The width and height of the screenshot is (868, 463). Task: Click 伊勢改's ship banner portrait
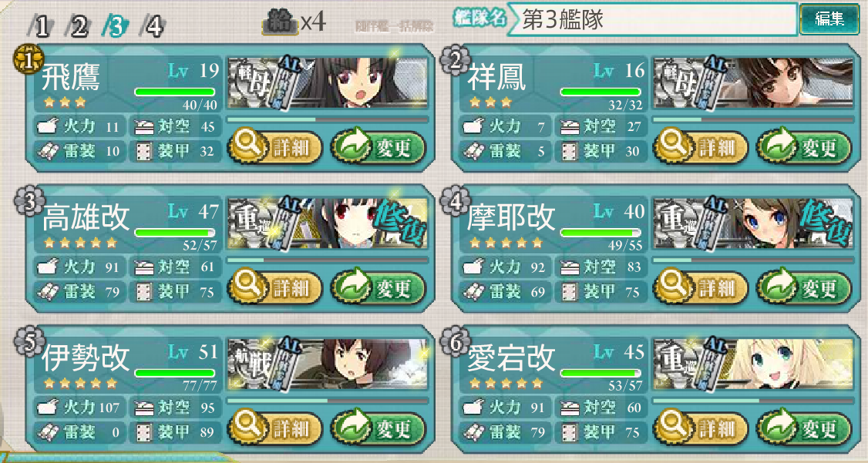coord(328,364)
